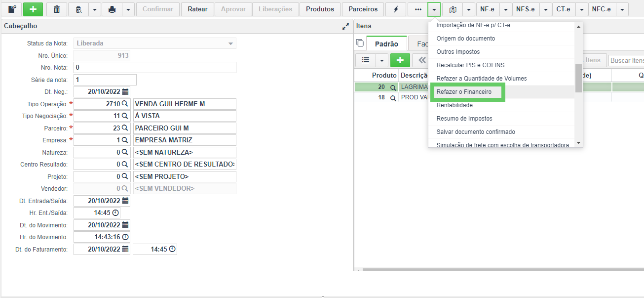Image resolution: width=644 pixels, height=298 pixels.
Task: Click the document search icon in toolbar
Action: [78, 9]
